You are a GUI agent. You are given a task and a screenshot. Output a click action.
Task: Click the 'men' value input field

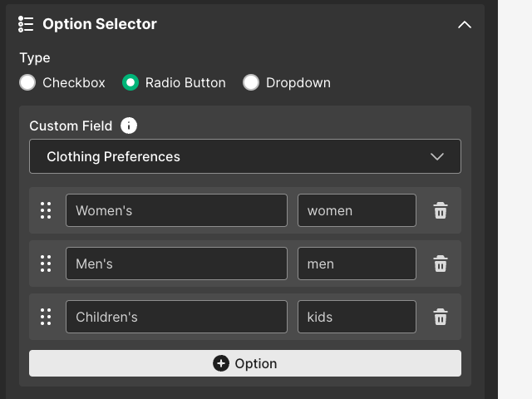(357, 264)
